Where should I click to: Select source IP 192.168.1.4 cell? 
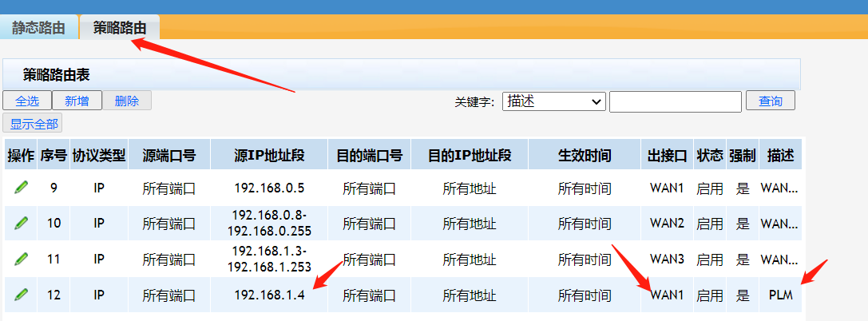click(x=269, y=295)
